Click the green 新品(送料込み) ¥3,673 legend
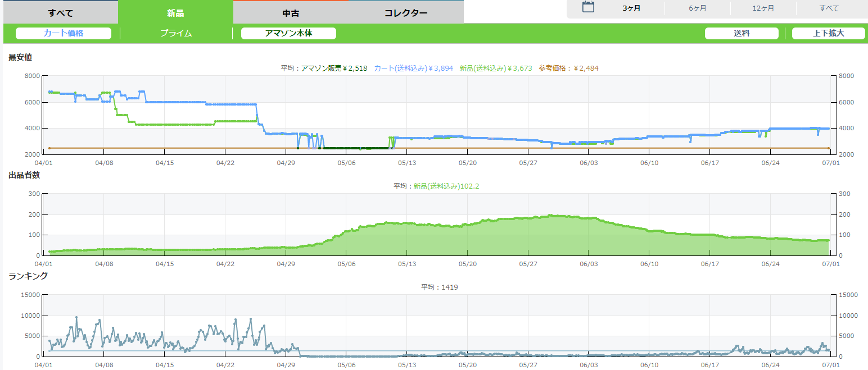The width and height of the screenshot is (868, 370). tap(495, 68)
